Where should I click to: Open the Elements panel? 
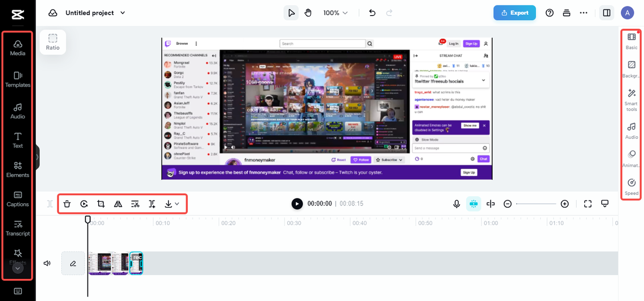tap(18, 169)
